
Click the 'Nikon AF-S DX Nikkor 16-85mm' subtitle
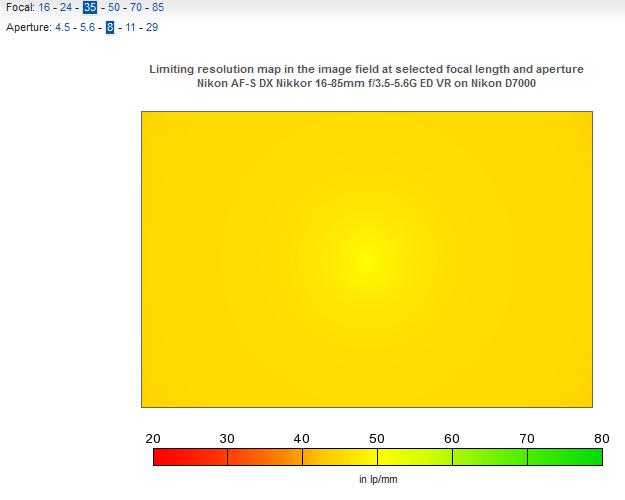pyautogui.click(x=366, y=83)
